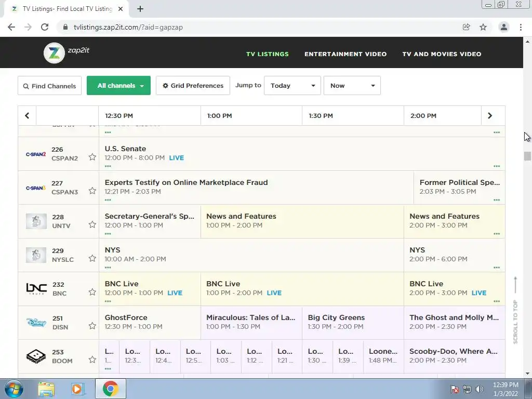Viewport: 532px width, 399px height.
Task: Open the GhostForce listing on DISN
Action: click(x=150, y=322)
